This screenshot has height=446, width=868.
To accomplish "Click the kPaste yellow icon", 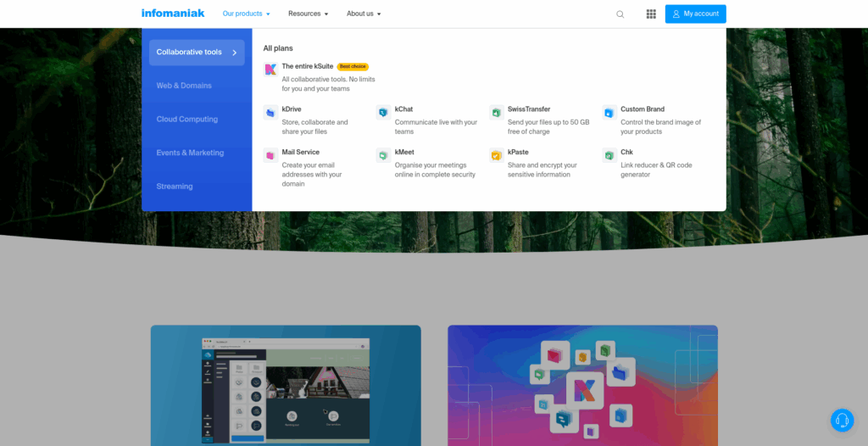I will 497,155.
